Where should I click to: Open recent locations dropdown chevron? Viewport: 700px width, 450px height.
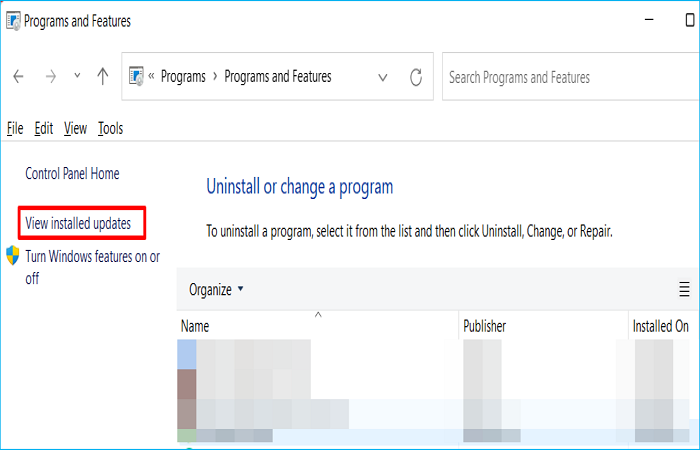[x=77, y=75]
